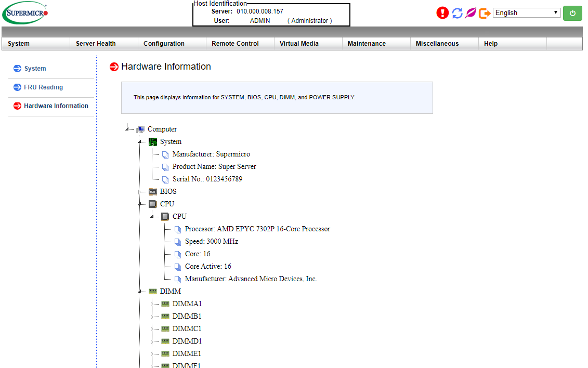Click the System motherboard icon
Viewport: 588px width, 368px height.
153,142
